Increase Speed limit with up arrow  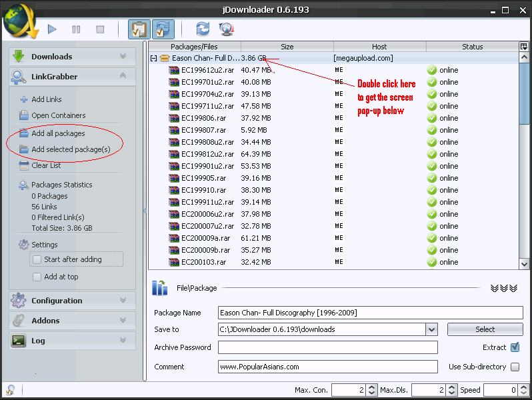[524, 387]
